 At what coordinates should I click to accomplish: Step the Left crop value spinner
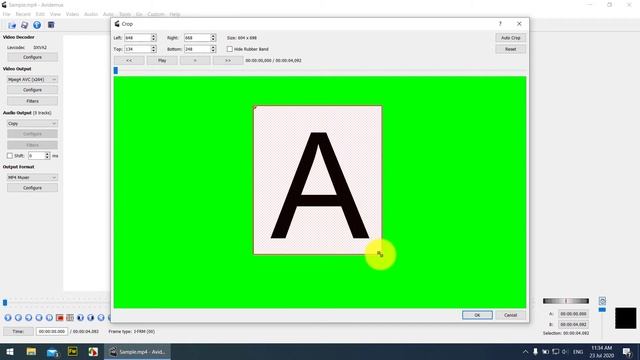[x=153, y=38]
